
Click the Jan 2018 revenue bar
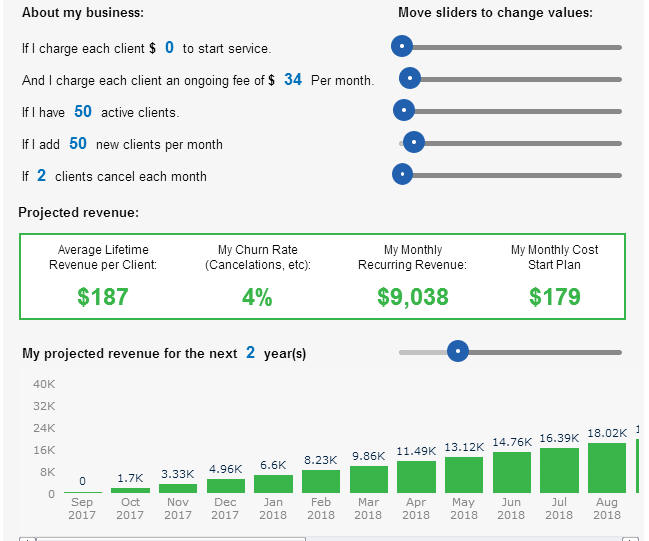(273, 484)
